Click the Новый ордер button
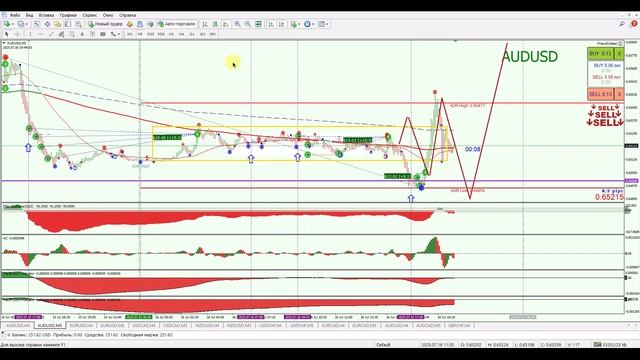The width and height of the screenshot is (640, 360). point(105,24)
